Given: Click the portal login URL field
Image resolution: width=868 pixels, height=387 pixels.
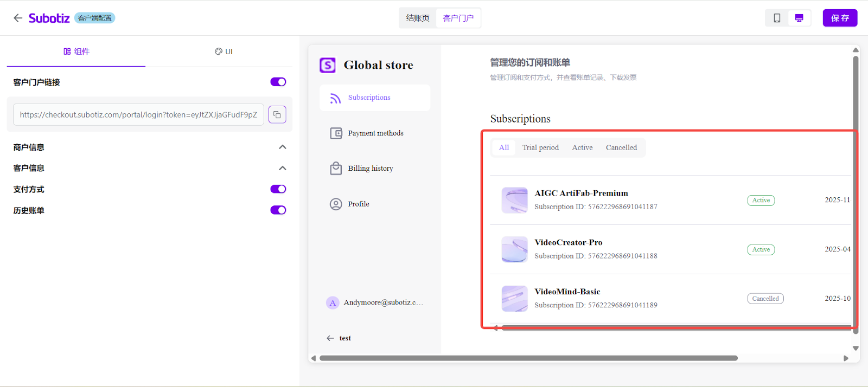Looking at the screenshot, I should [138, 114].
